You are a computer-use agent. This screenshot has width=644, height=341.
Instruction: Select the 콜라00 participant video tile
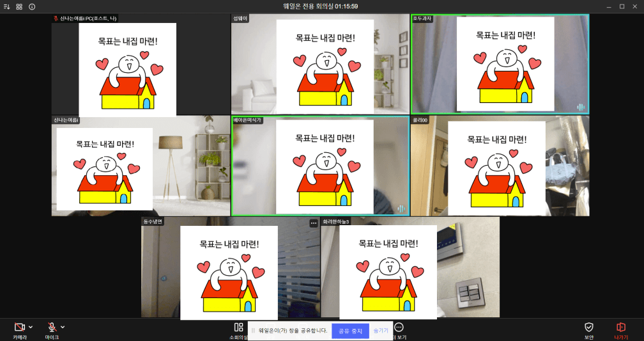coord(500,166)
